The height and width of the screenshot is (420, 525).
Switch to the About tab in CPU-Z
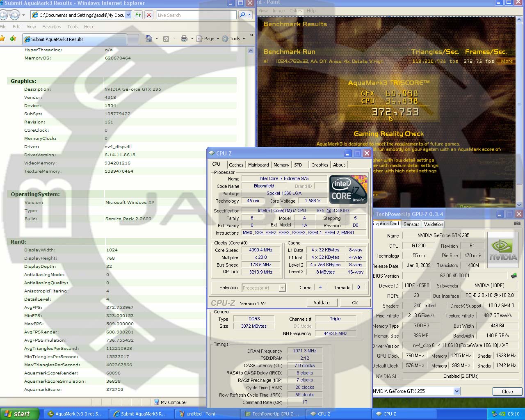pos(339,165)
